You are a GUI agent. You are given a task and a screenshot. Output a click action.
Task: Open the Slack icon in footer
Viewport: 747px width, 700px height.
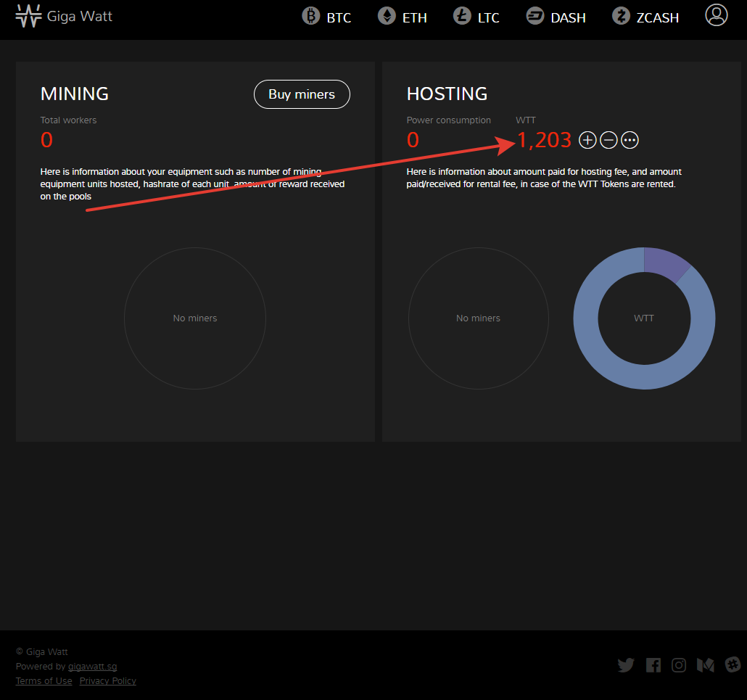pyautogui.click(x=732, y=664)
